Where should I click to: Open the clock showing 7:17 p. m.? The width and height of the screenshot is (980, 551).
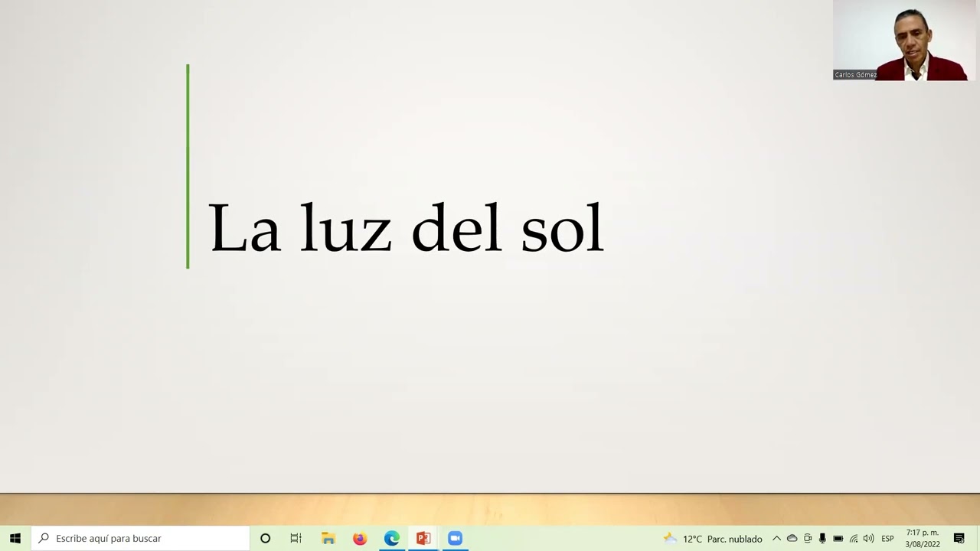pyautogui.click(x=923, y=539)
